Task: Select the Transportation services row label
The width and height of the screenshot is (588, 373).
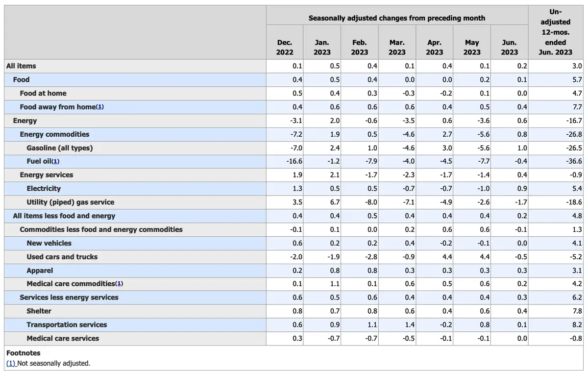Action: 67,324
